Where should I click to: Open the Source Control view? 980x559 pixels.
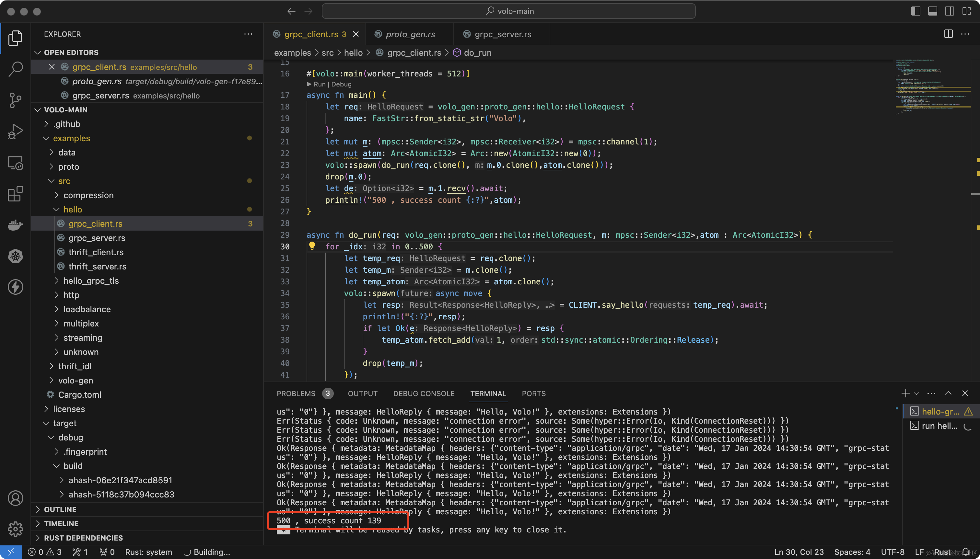click(15, 100)
